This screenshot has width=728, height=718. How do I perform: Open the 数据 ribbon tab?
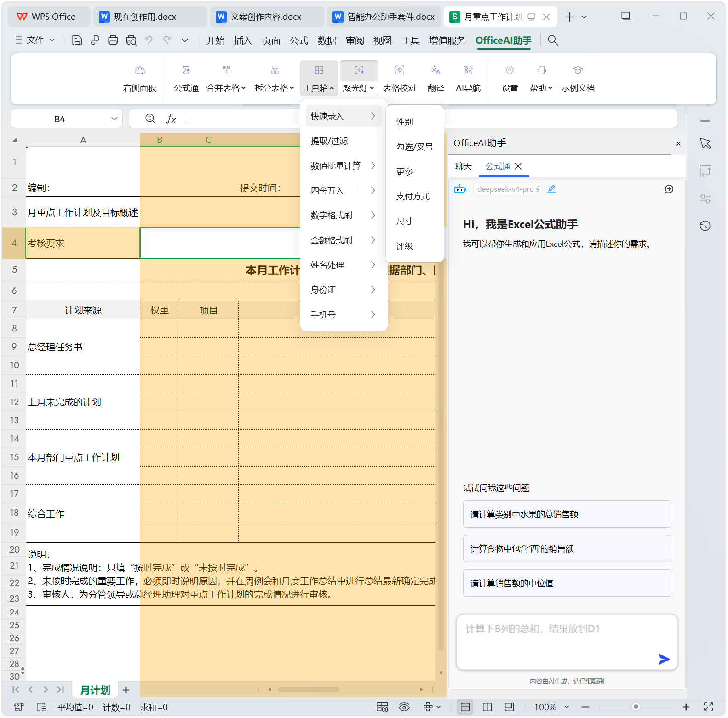[x=327, y=40]
